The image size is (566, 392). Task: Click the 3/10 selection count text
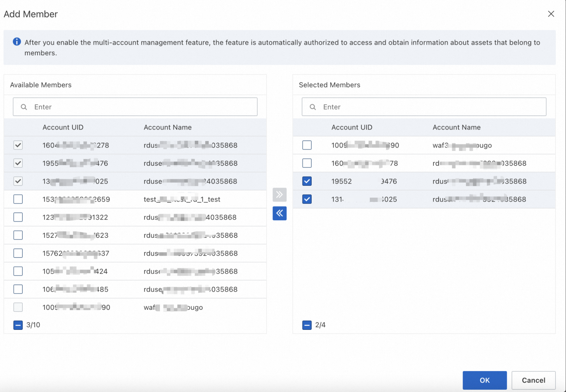click(x=33, y=325)
